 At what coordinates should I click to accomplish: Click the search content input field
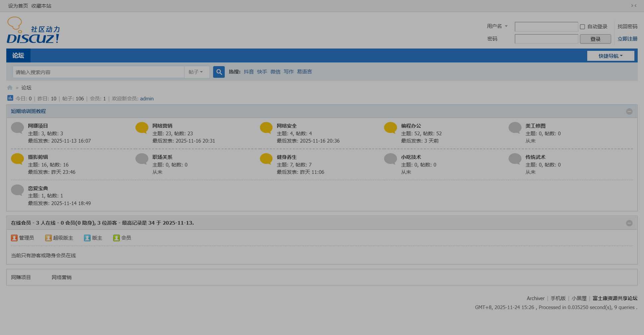coord(99,72)
